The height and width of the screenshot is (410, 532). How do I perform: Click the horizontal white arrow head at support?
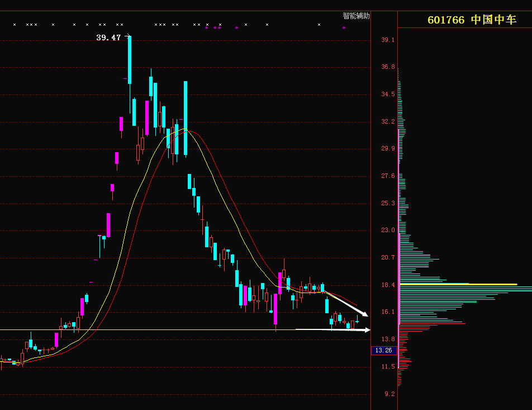pos(367,330)
